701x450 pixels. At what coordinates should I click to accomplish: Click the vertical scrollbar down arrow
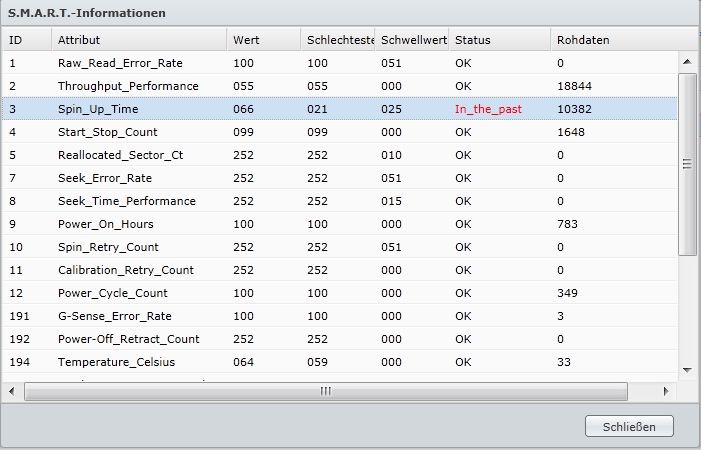[687, 370]
